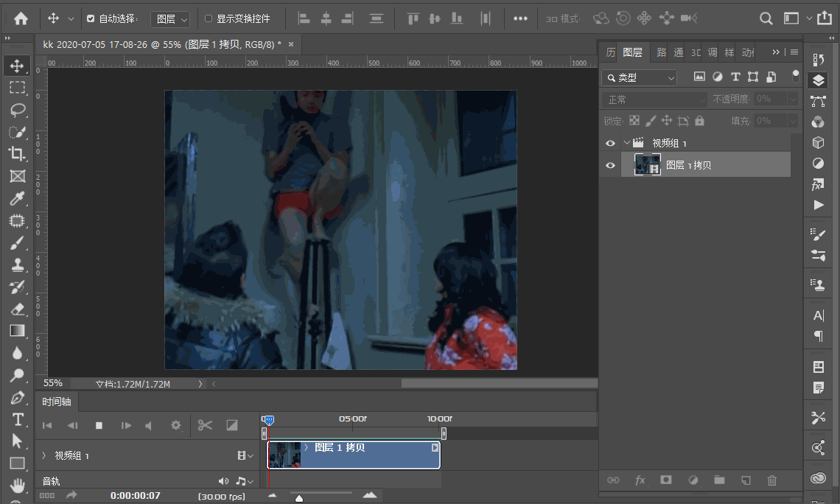Click the scissors split-at-playhead icon
Screen dimensions: 840x504
[x=205, y=425]
